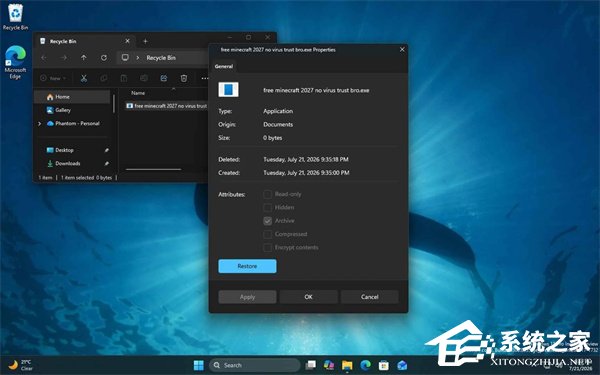The width and height of the screenshot is (600, 375).
Task: Click the Apply button
Action: point(247,297)
